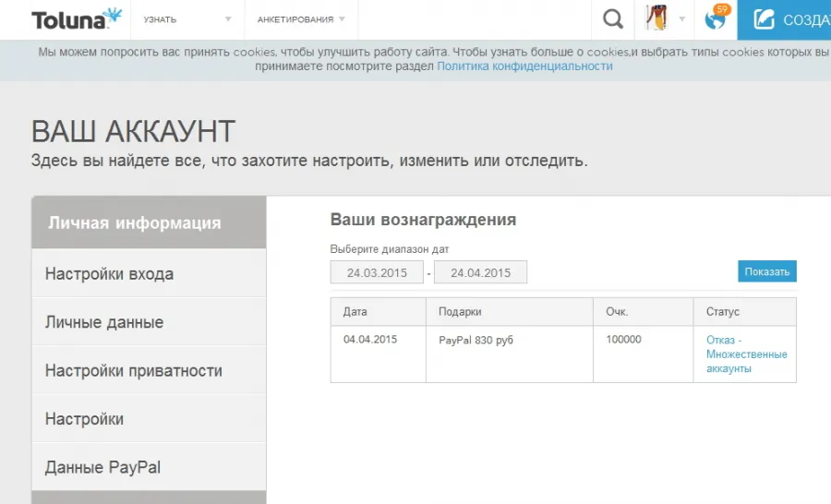Open Настройки входа in the sidebar

click(x=149, y=273)
